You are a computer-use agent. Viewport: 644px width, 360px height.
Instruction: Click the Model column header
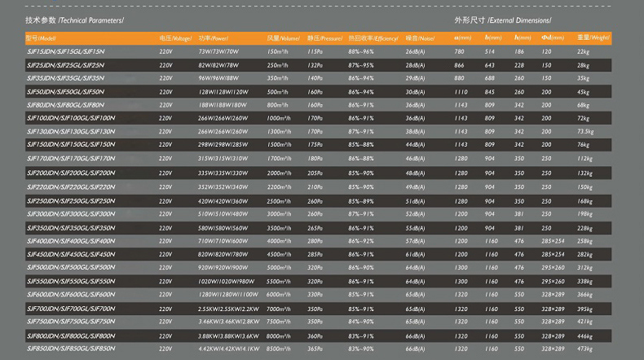(41, 37)
